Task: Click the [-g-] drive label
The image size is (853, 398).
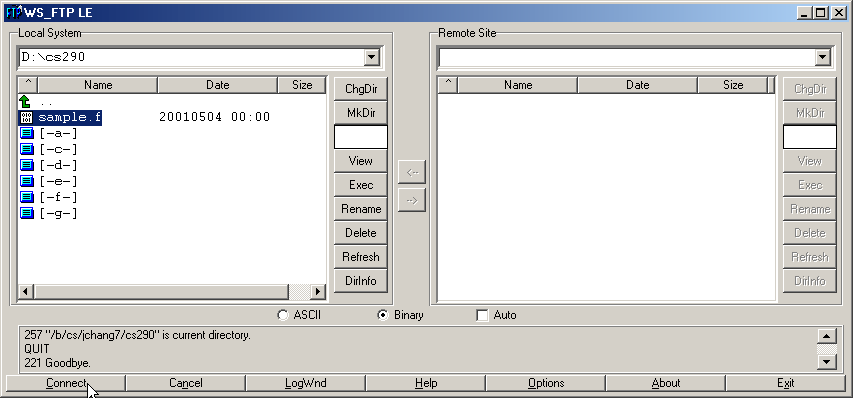Action: pyautogui.click(x=58, y=213)
